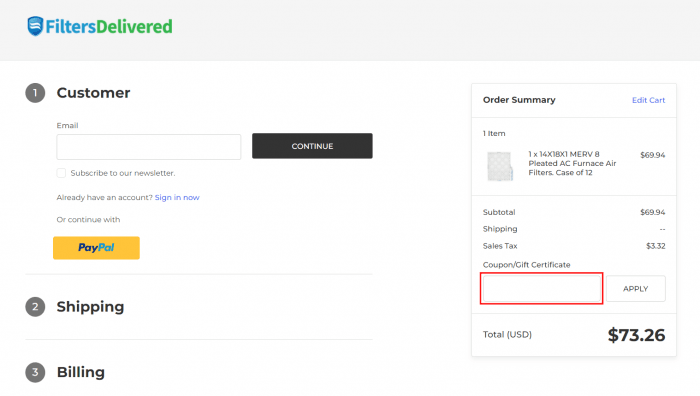700x396 pixels.
Task: Click the 'Or continue with' text
Action: (x=88, y=220)
